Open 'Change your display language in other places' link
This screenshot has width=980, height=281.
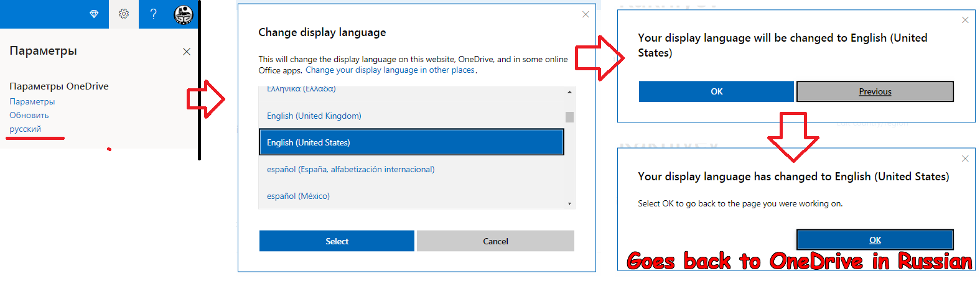tap(390, 70)
